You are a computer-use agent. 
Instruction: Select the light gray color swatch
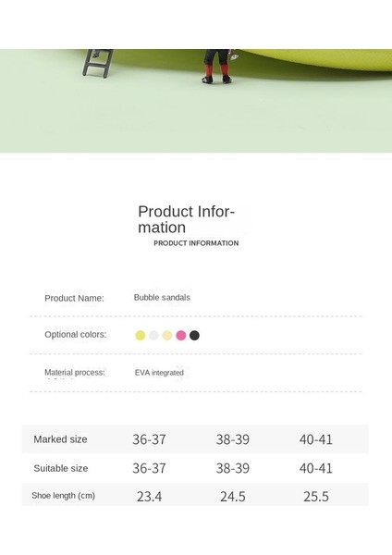click(153, 335)
